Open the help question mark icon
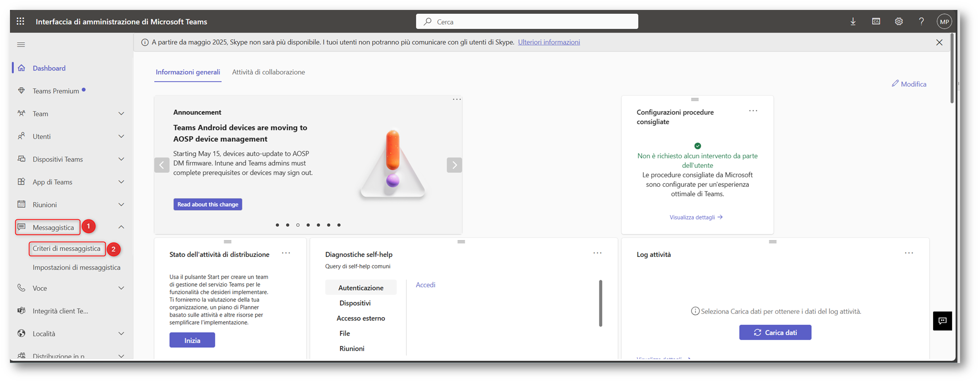 [921, 21]
